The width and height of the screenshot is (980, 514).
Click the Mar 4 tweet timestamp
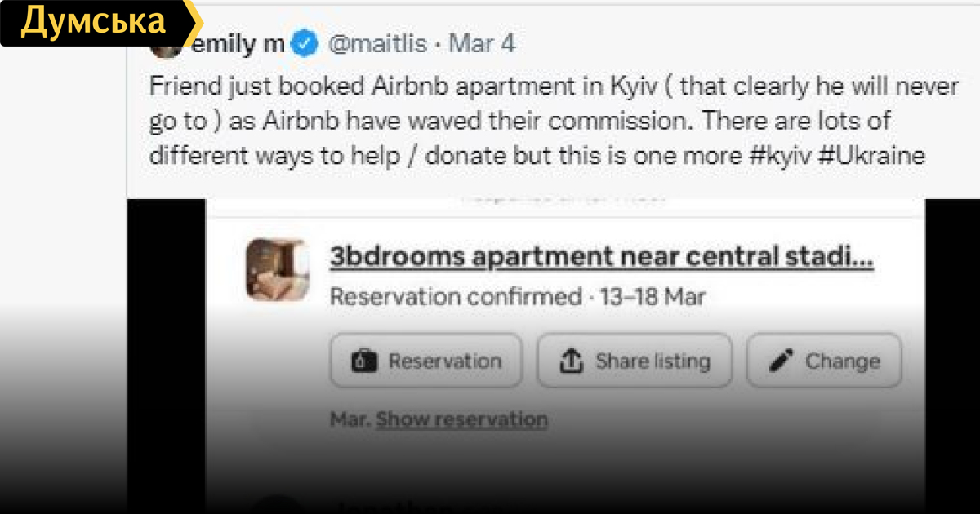point(483,43)
